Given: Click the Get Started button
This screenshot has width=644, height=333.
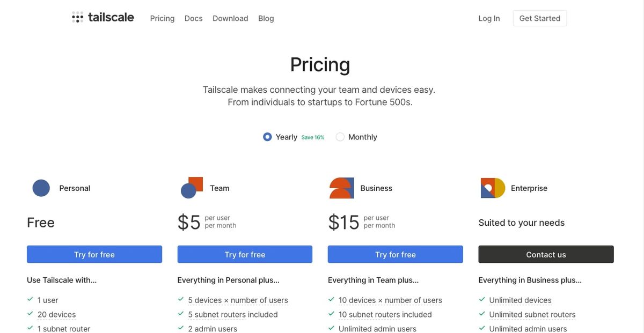Looking at the screenshot, I should click(539, 18).
